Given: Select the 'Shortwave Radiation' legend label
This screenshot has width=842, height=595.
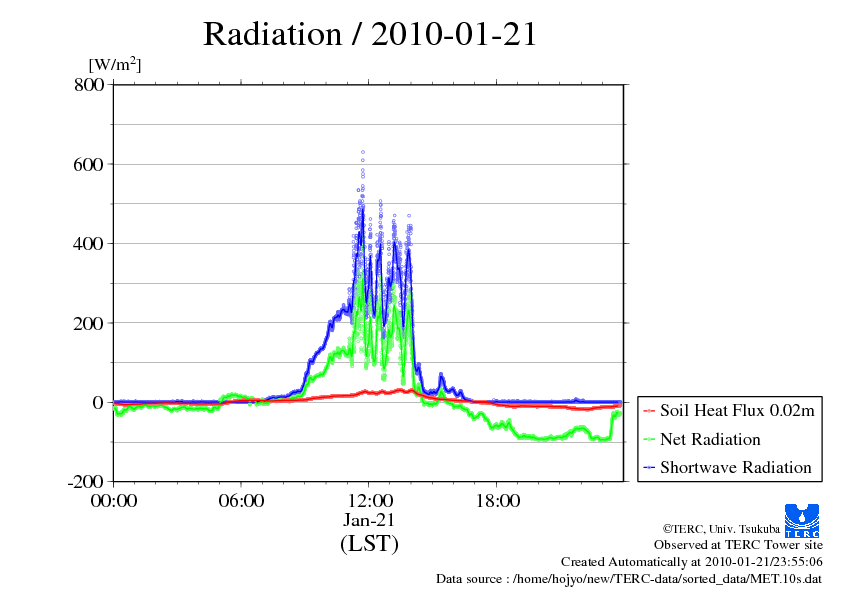Looking at the screenshot, I should coord(736,467).
